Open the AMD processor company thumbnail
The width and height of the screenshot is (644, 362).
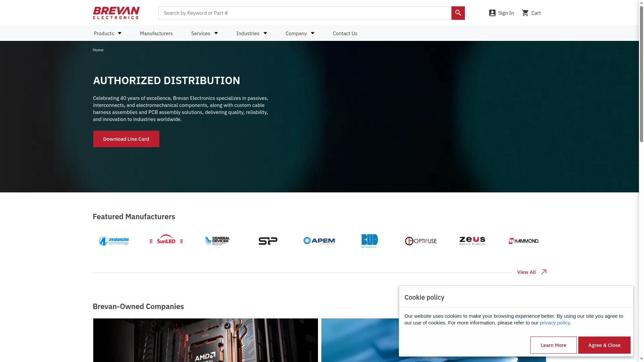(205, 340)
